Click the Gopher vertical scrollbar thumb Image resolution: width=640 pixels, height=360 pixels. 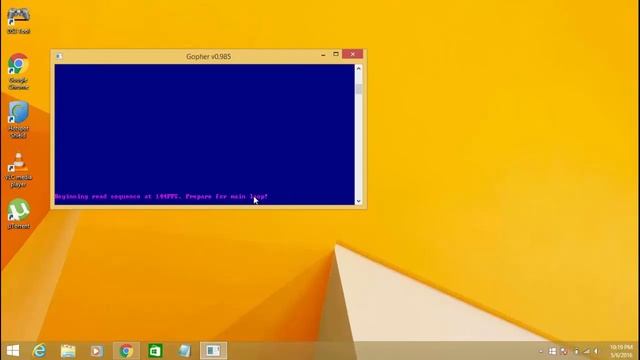tap(358, 89)
